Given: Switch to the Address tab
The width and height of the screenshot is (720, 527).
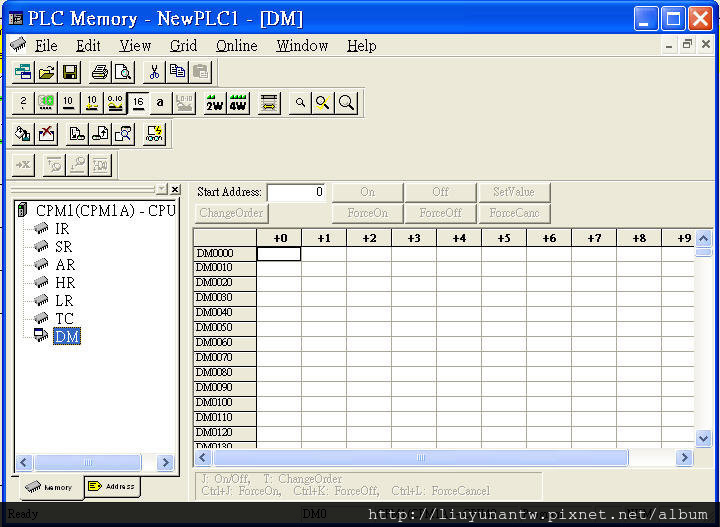Looking at the screenshot, I should click(x=112, y=486).
